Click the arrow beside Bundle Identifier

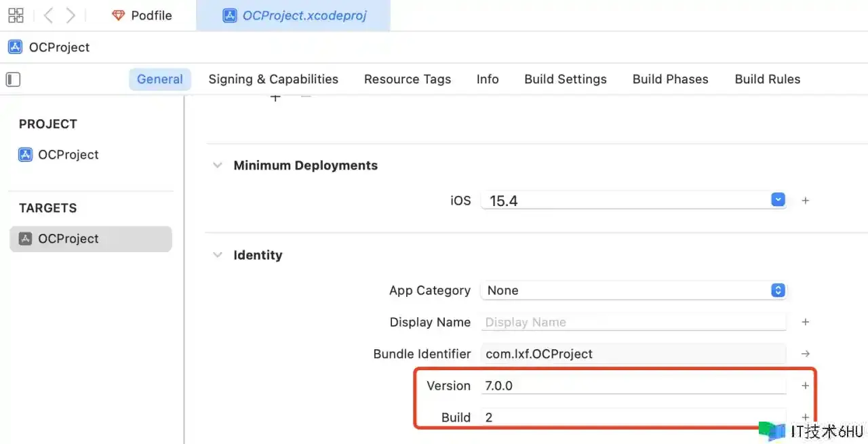click(805, 354)
